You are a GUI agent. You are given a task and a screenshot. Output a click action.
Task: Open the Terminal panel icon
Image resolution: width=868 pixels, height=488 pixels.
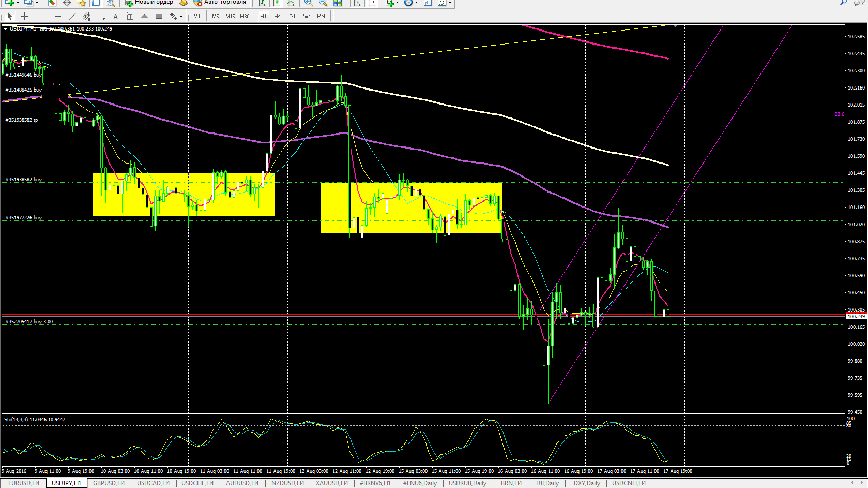(96, 3)
